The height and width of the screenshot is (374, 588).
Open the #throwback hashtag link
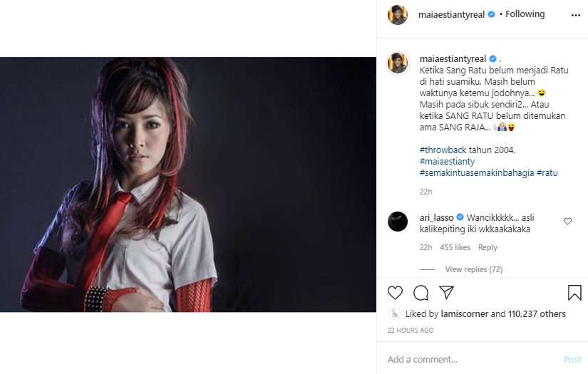pos(443,150)
